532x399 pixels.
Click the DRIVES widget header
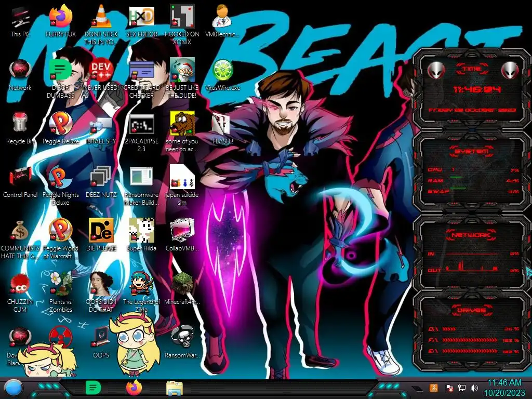(x=472, y=310)
